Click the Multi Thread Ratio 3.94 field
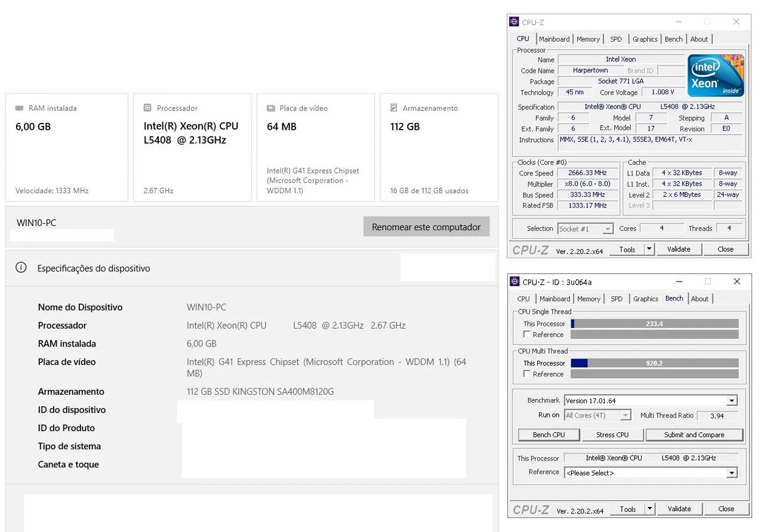This screenshot has width=764, height=532. point(717,416)
